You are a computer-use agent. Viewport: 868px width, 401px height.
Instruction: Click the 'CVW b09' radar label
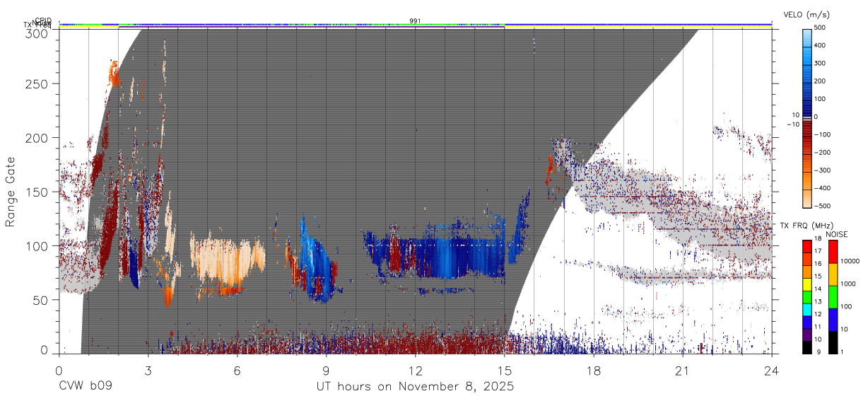click(x=86, y=387)
